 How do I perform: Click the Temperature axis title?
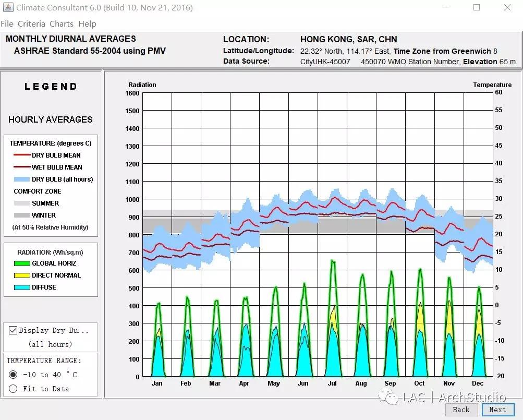tap(492, 85)
